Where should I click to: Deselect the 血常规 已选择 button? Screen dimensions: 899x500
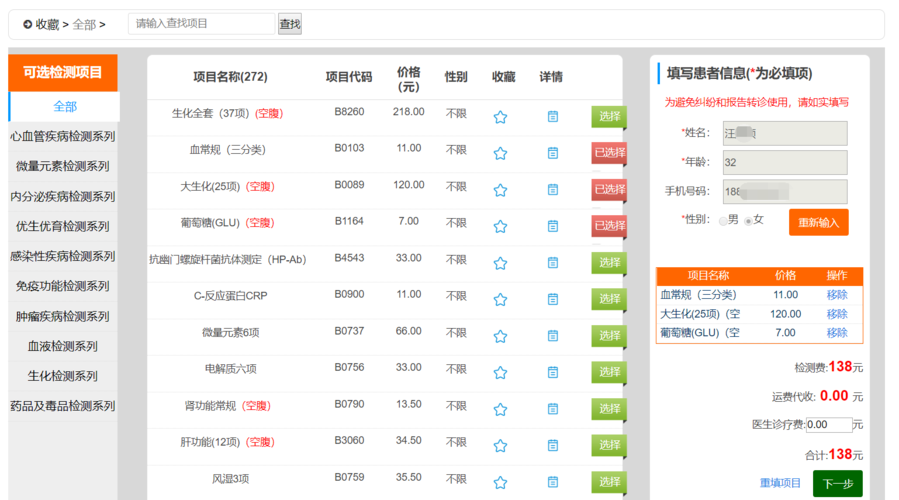[609, 153]
